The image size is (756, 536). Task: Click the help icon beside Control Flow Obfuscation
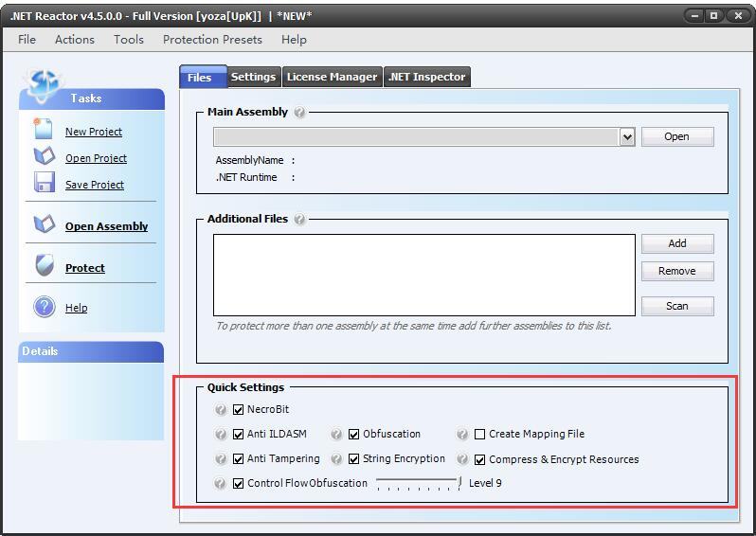click(x=221, y=483)
